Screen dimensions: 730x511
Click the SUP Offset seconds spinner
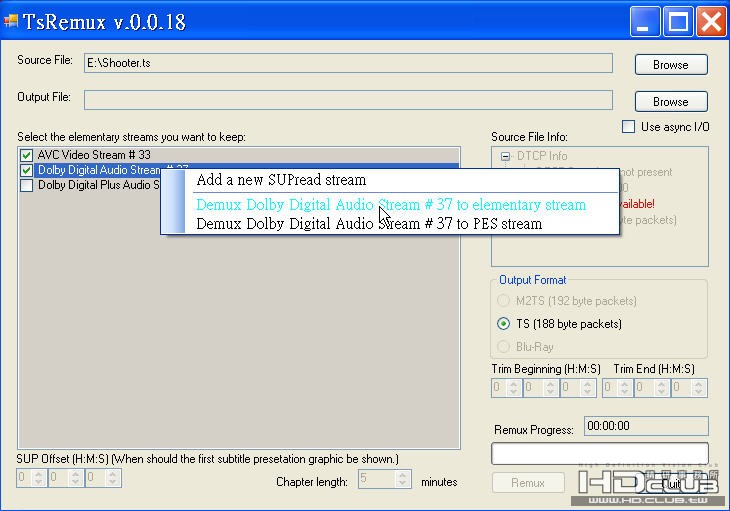tap(102, 478)
